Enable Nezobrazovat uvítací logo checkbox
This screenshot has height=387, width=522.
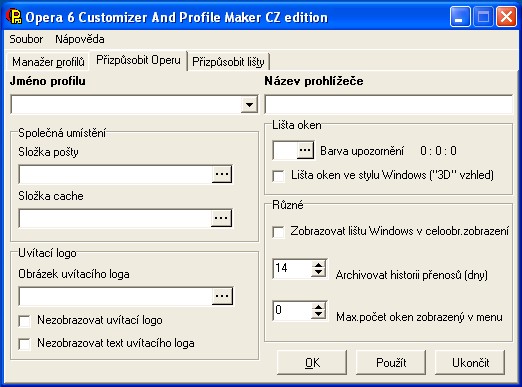coord(25,321)
